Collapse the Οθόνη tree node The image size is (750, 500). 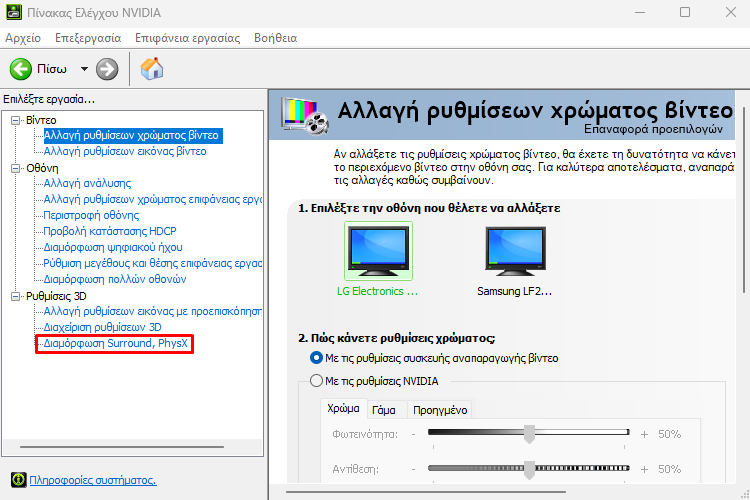coord(15,168)
